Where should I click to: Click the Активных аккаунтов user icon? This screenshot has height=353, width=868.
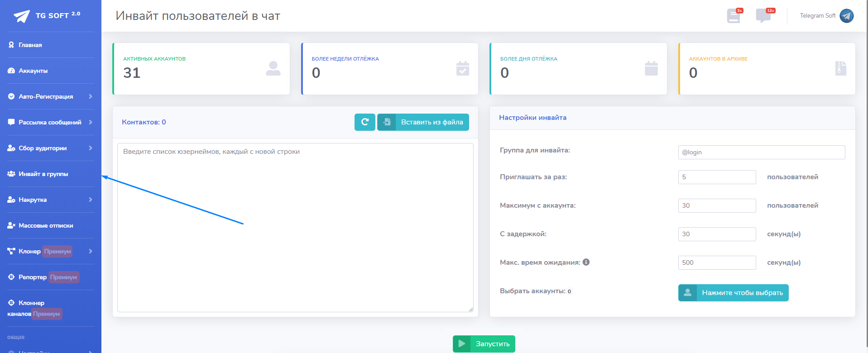[273, 68]
